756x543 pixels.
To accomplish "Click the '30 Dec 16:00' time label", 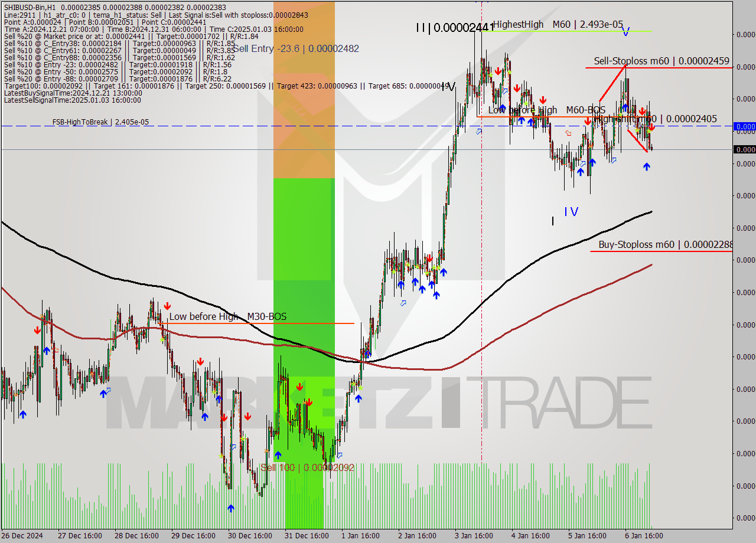I will (250, 536).
